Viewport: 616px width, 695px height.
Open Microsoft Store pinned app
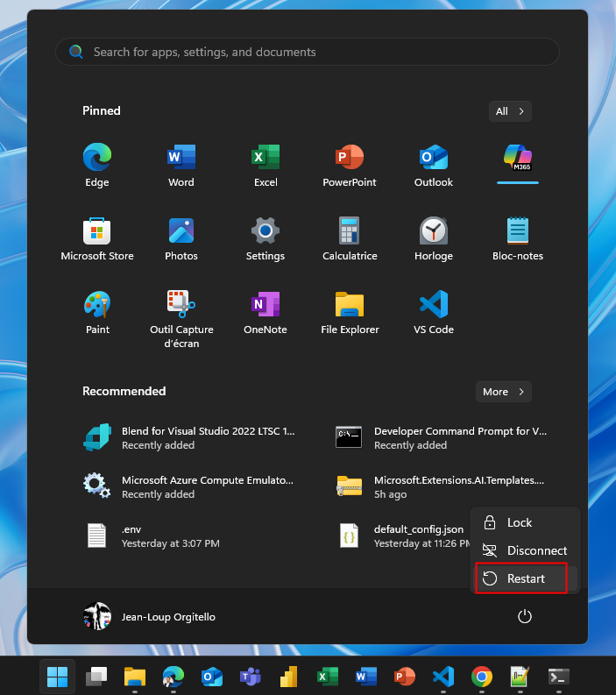tap(97, 238)
